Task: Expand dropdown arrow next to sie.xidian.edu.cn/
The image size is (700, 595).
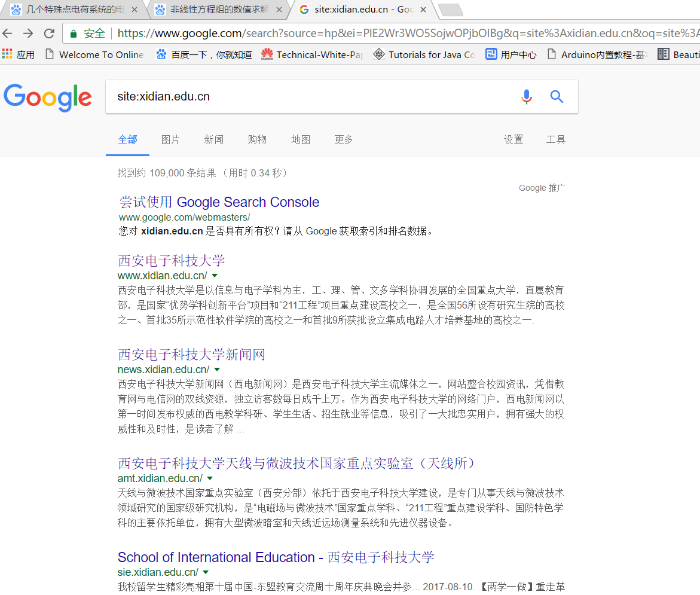Action: 206,572
